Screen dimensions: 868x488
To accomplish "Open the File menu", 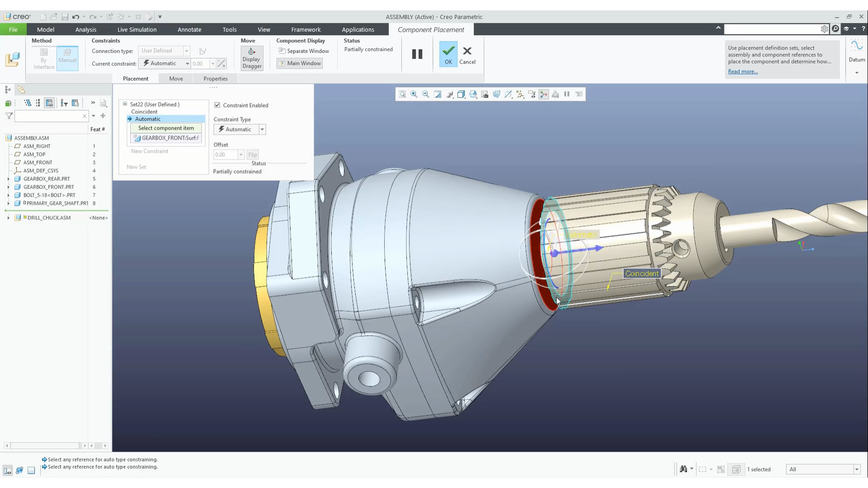I will click(x=13, y=29).
